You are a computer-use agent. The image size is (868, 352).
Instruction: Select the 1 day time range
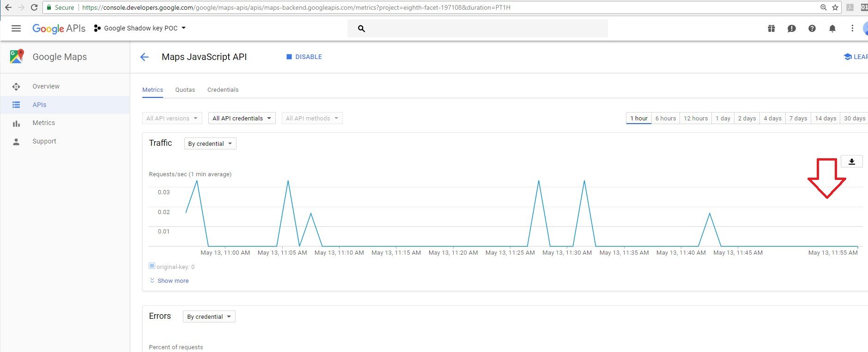(x=723, y=118)
